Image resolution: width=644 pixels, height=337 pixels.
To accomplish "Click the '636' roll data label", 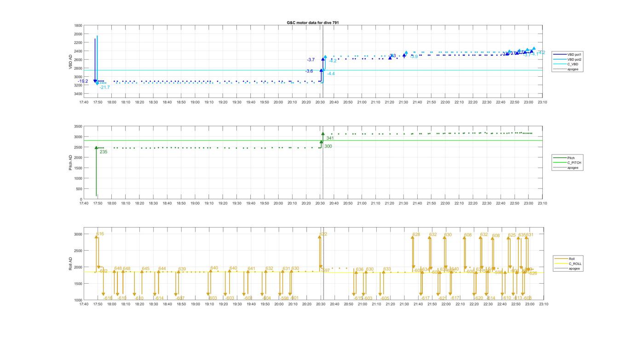I will tap(360, 269).
